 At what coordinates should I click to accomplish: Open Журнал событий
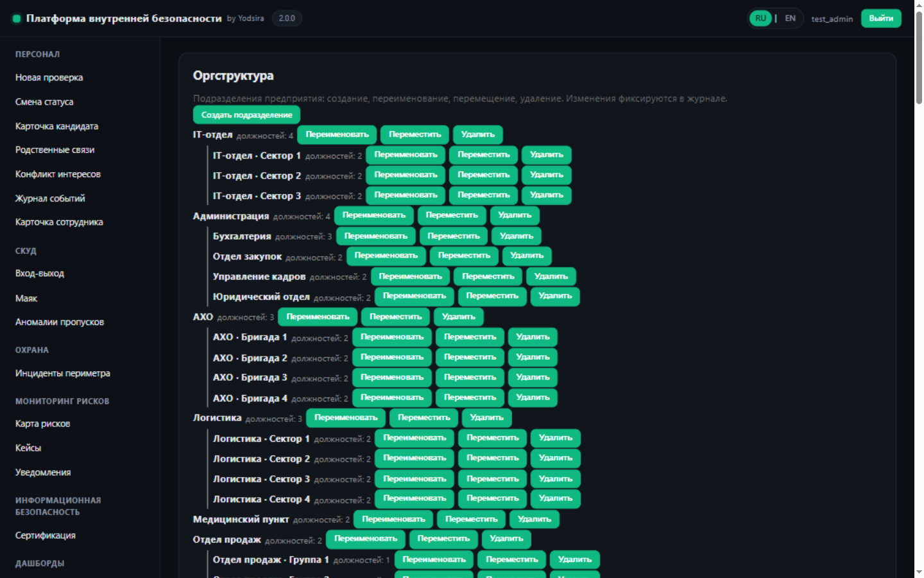[x=50, y=198]
